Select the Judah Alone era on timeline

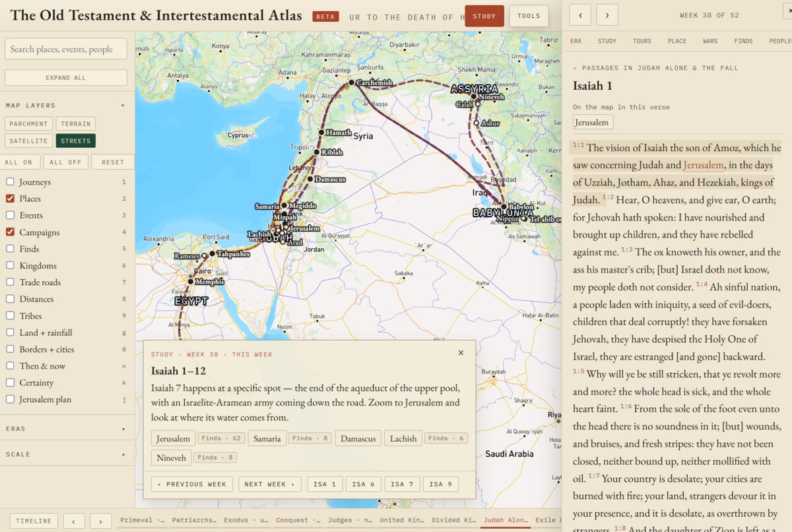coord(506,520)
